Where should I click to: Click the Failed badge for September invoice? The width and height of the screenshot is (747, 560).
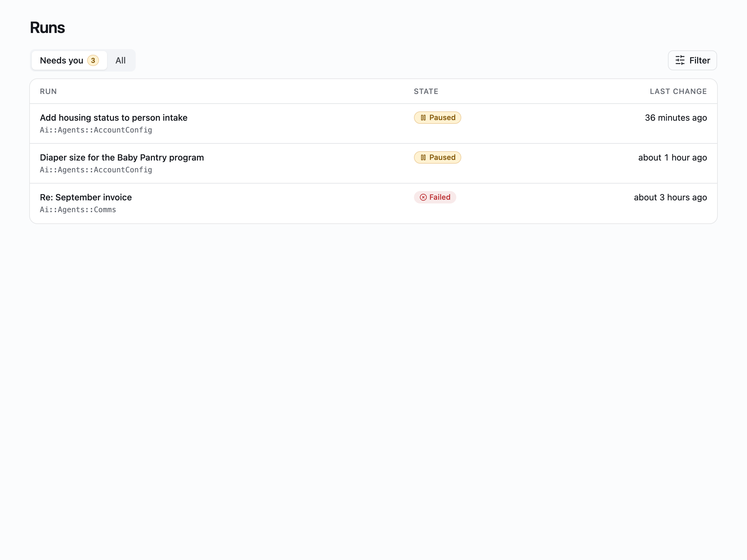point(435,197)
